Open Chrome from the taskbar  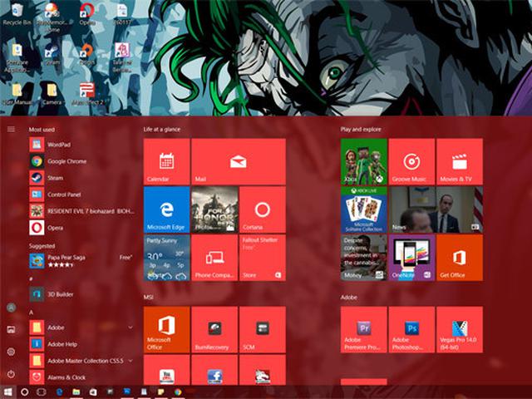tap(178, 392)
